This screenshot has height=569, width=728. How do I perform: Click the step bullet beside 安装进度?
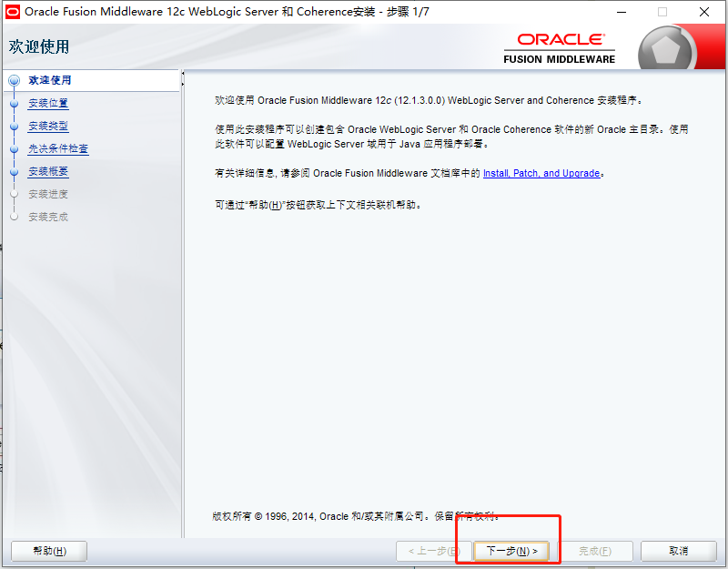click(15, 194)
